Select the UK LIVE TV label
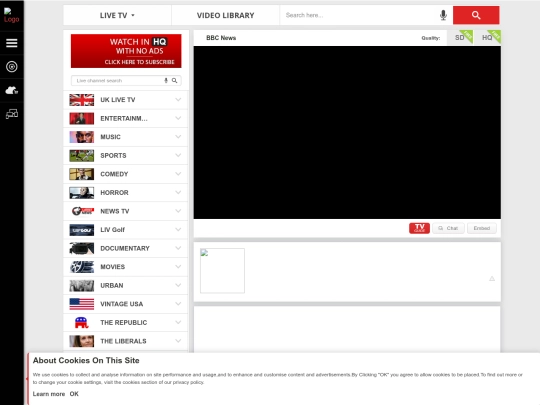540x405 pixels. (x=118, y=100)
